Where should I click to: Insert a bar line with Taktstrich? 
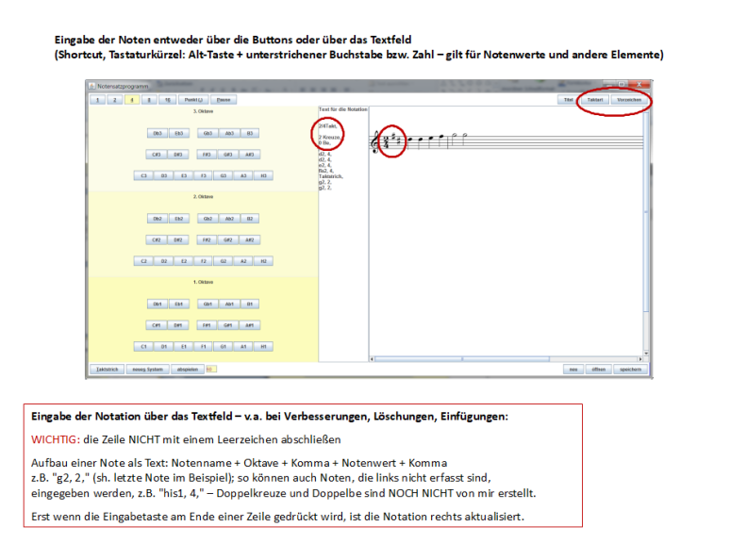click(107, 369)
